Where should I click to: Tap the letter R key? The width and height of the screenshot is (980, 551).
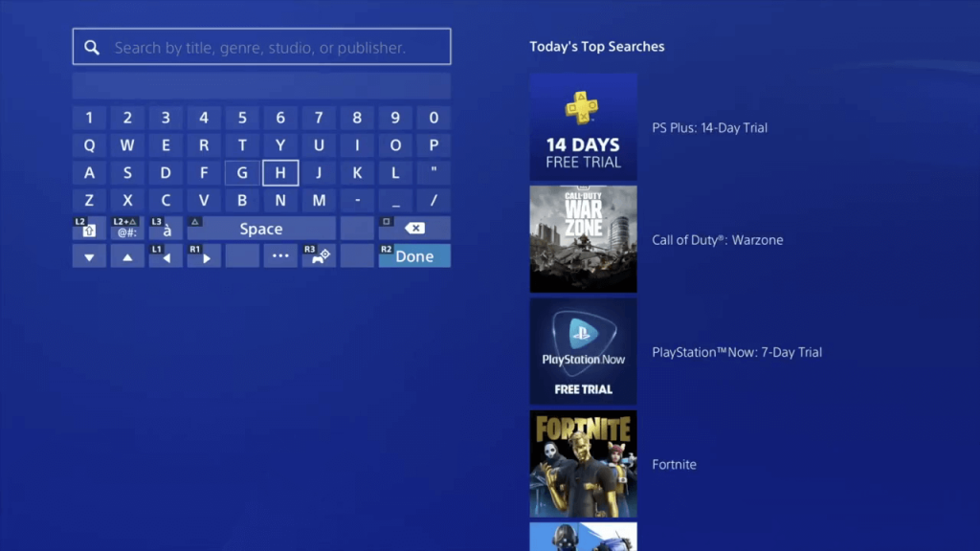(x=204, y=145)
